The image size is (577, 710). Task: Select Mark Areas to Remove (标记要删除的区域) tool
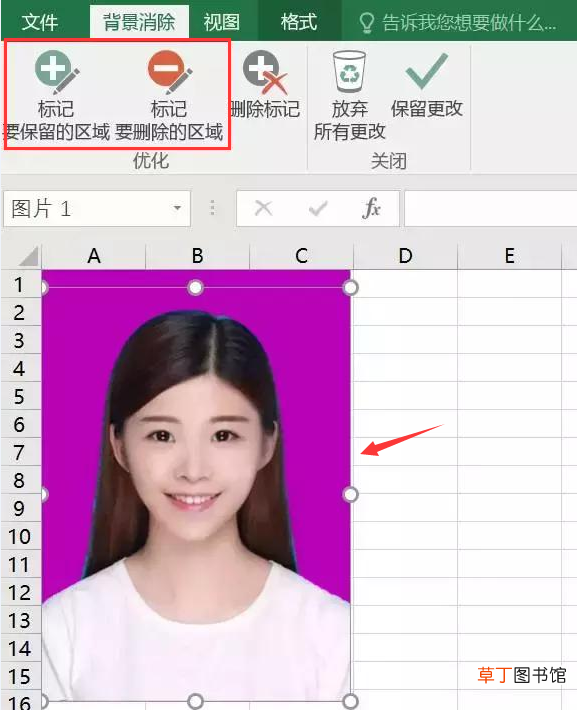pos(169,95)
